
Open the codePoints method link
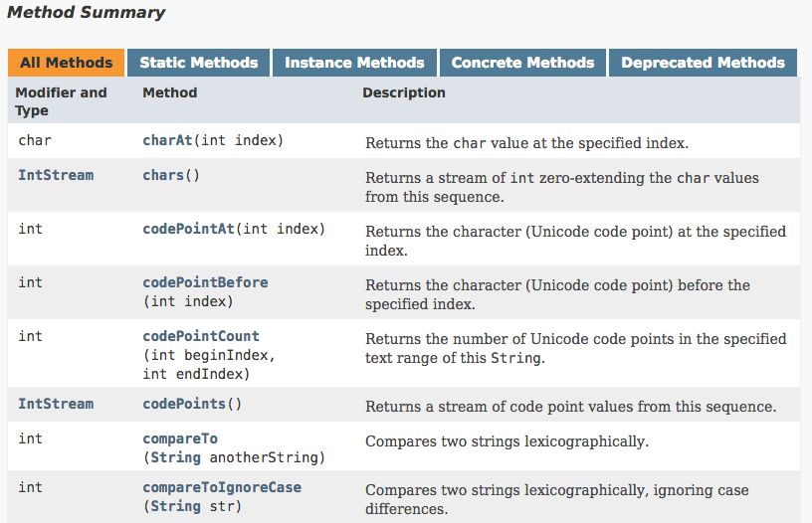tap(184, 404)
